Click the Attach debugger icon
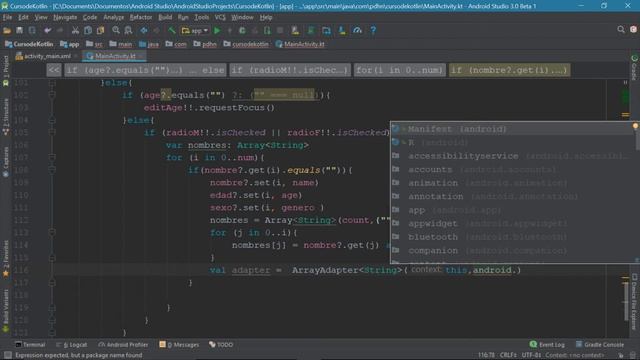640x360 pixels. point(267,31)
